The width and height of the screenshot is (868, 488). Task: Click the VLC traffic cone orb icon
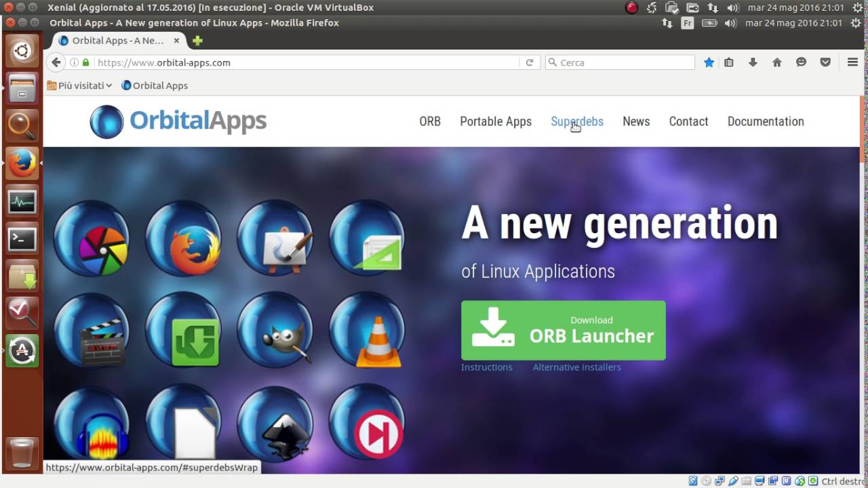pyautogui.click(x=367, y=330)
